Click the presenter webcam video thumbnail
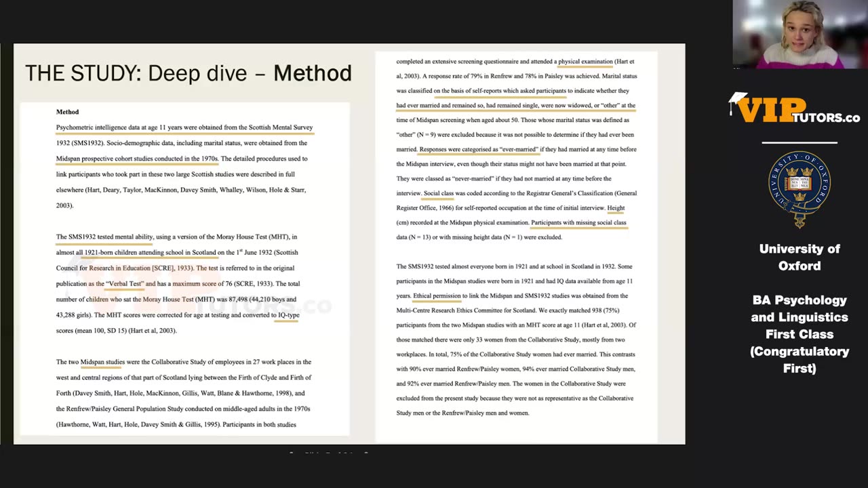The width and height of the screenshot is (868, 488). 800,34
